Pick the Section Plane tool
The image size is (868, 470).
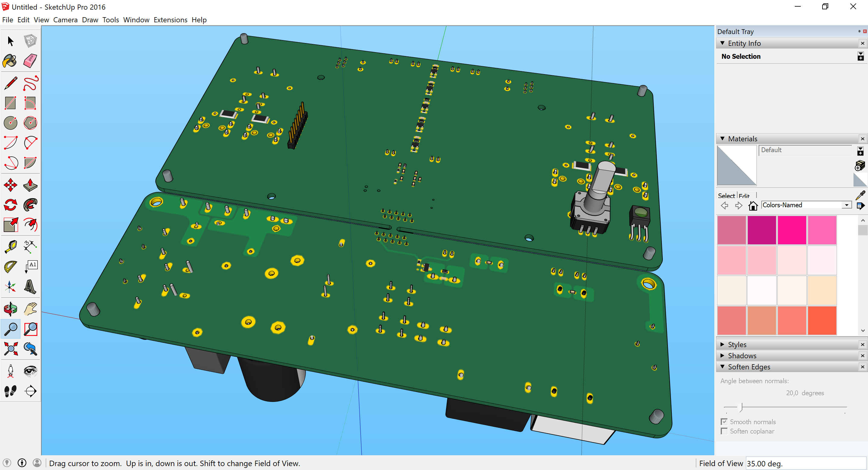click(x=30, y=391)
